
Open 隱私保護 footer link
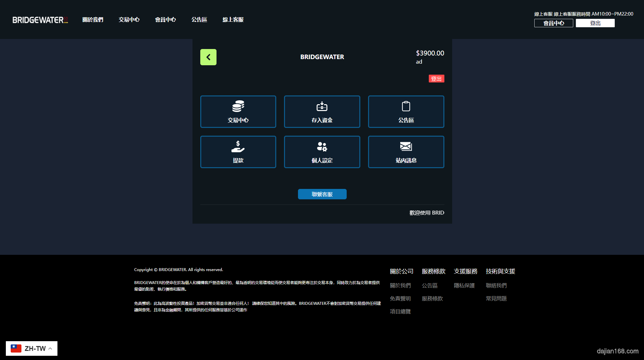464,285
